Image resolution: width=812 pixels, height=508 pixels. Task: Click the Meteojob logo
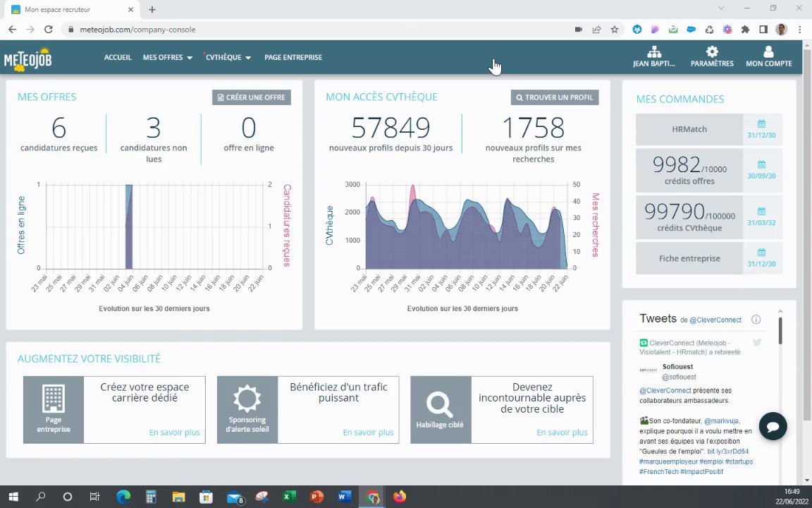coord(28,59)
